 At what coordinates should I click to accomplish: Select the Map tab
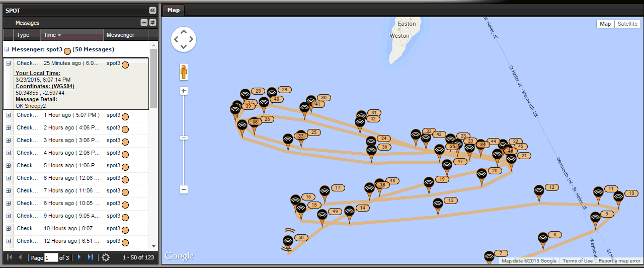pyautogui.click(x=174, y=10)
